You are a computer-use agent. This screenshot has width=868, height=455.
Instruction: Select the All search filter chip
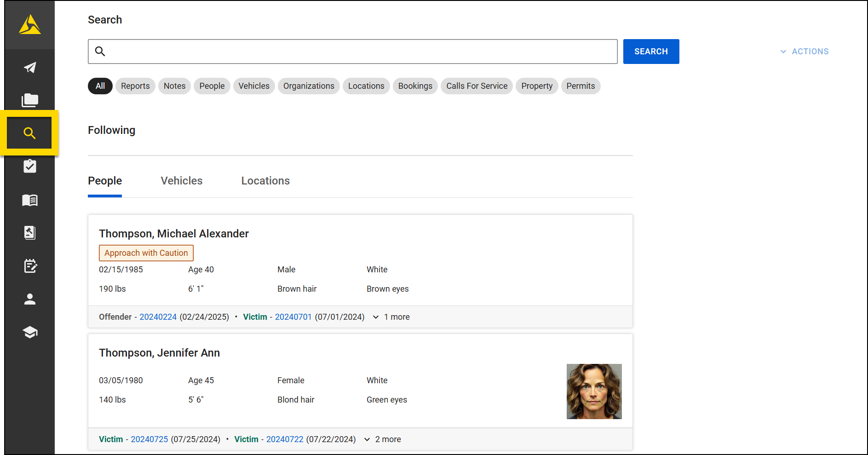(100, 86)
